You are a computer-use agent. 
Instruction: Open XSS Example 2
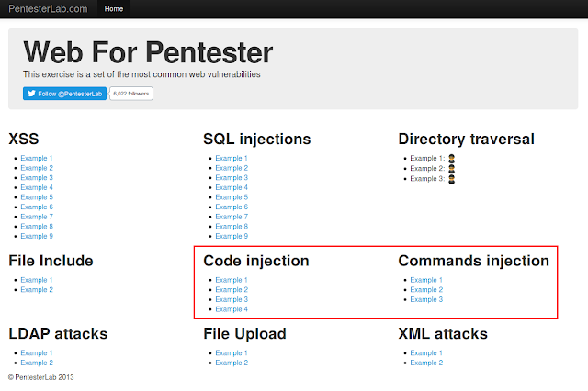tap(37, 168)
